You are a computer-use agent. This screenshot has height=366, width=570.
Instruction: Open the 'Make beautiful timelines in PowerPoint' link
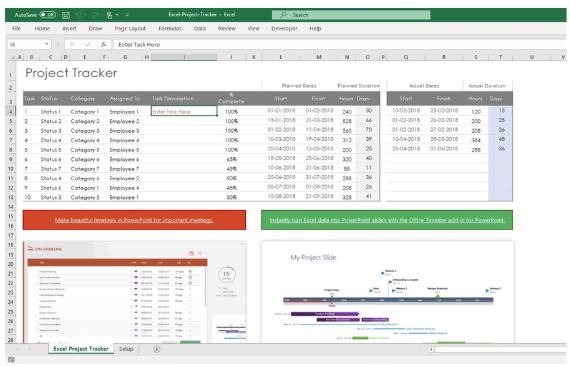click(x=134, y=220)
